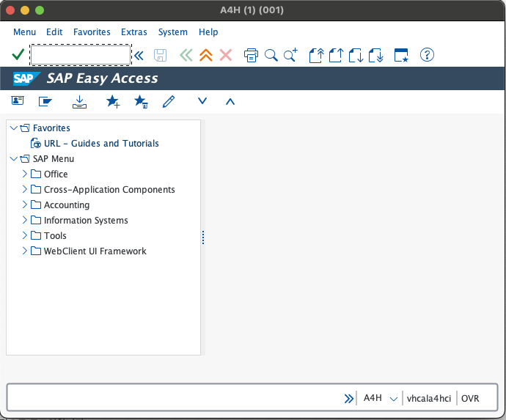Click the red Cancel X icon

(226, 55)
